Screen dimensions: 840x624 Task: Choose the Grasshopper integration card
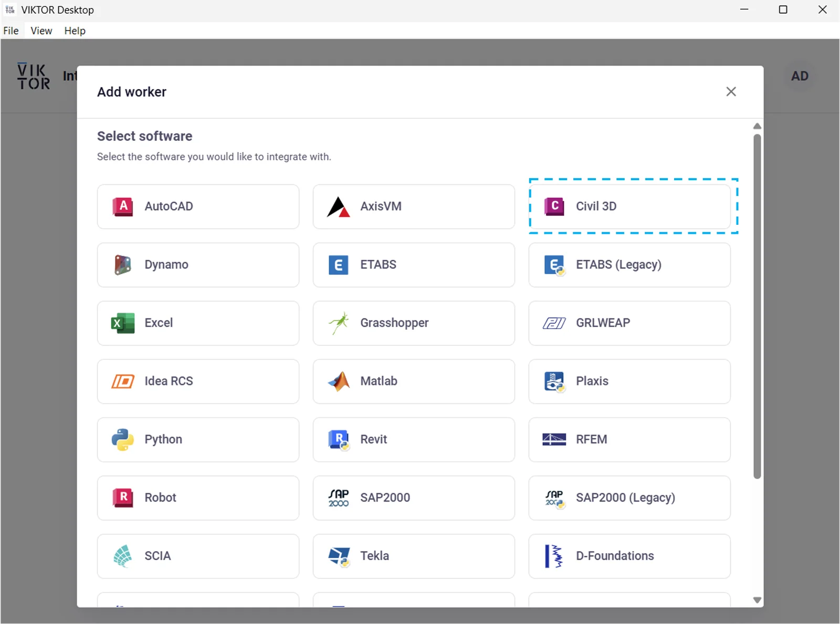414,323
